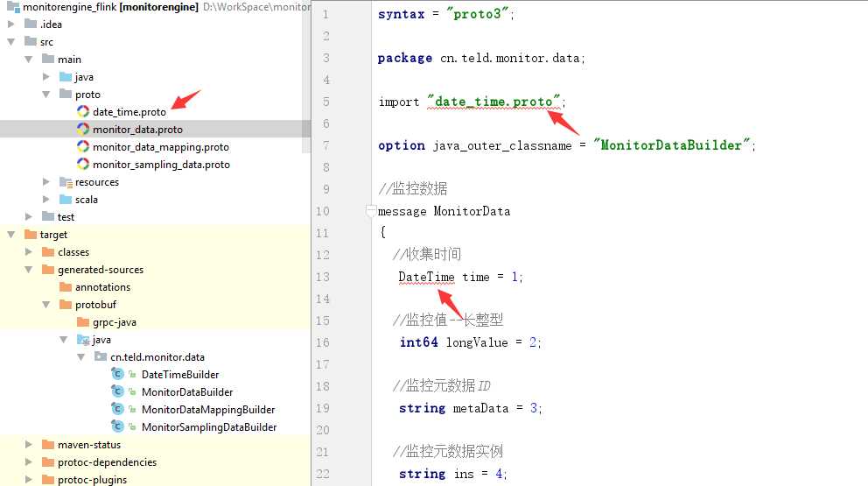Click the test folder icon
The height and width of the screenshot is (486, 868).
[48, 216]
